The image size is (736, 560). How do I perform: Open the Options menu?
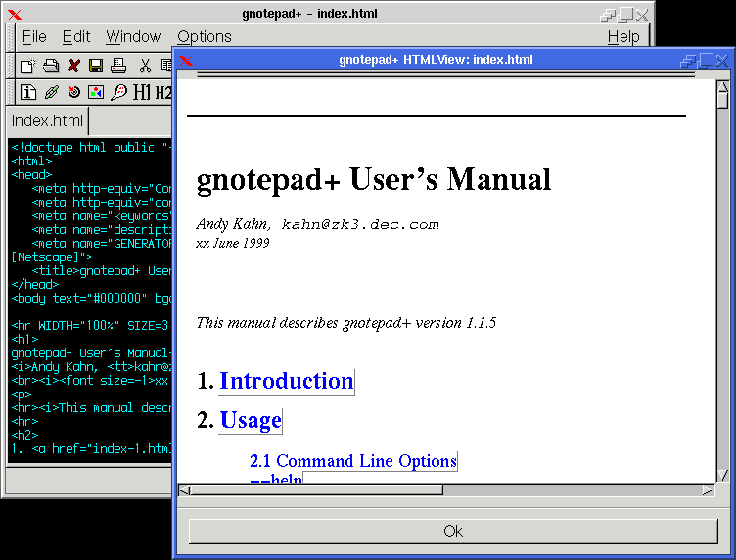point(205,36)
